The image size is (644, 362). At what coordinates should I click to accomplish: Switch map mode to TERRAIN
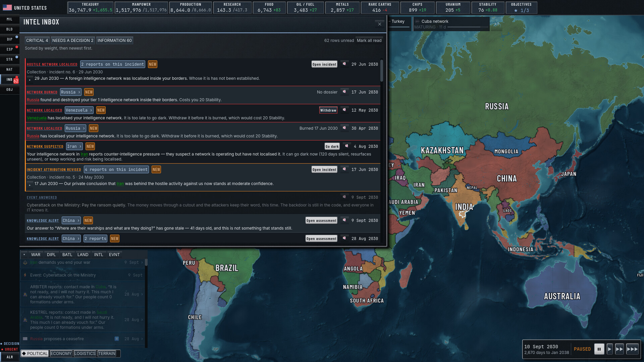107,354
